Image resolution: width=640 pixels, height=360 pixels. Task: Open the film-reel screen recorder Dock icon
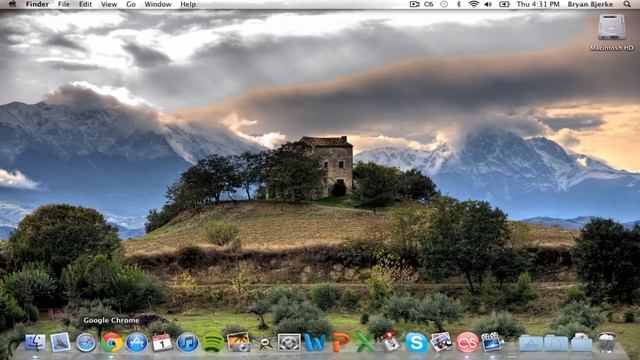pos(492,342)
